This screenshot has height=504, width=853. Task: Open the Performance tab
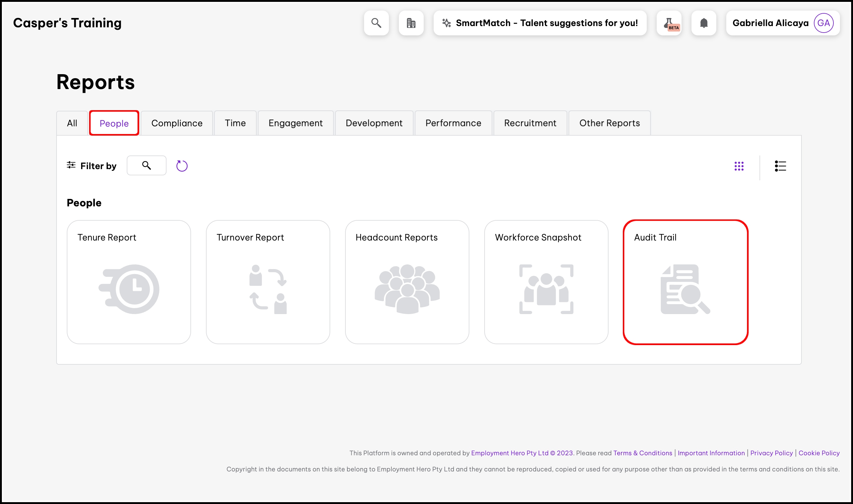(x=453, y=123)
